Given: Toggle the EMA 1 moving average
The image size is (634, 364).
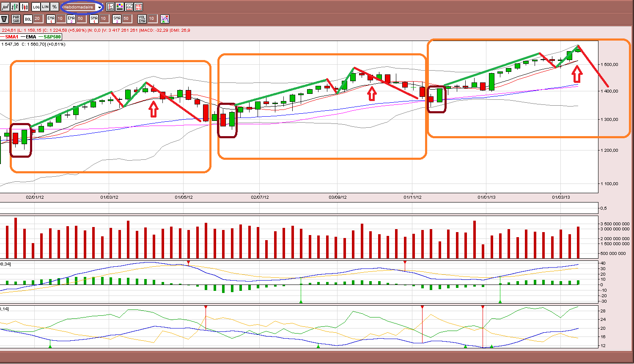Looking at the screenshot, I should point(51,19).
